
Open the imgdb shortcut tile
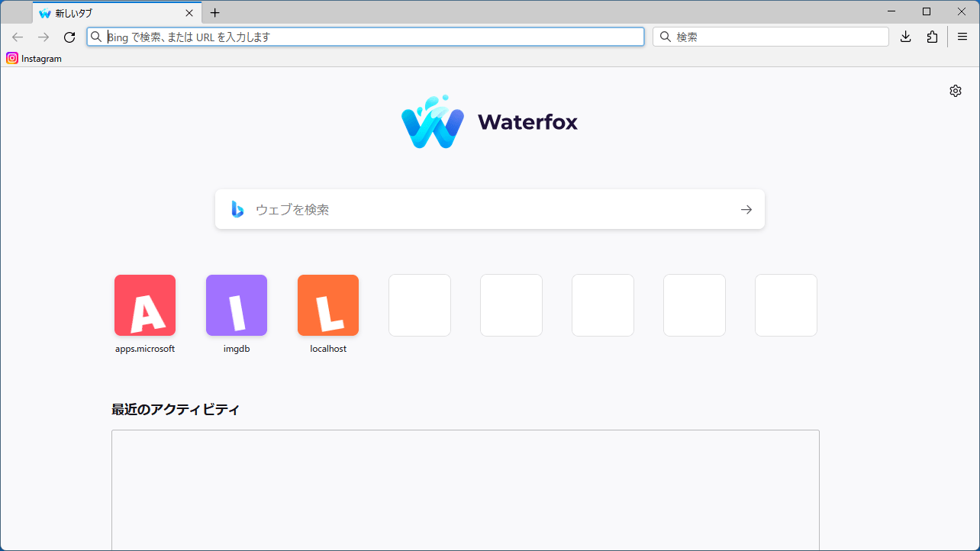(237, 305)
